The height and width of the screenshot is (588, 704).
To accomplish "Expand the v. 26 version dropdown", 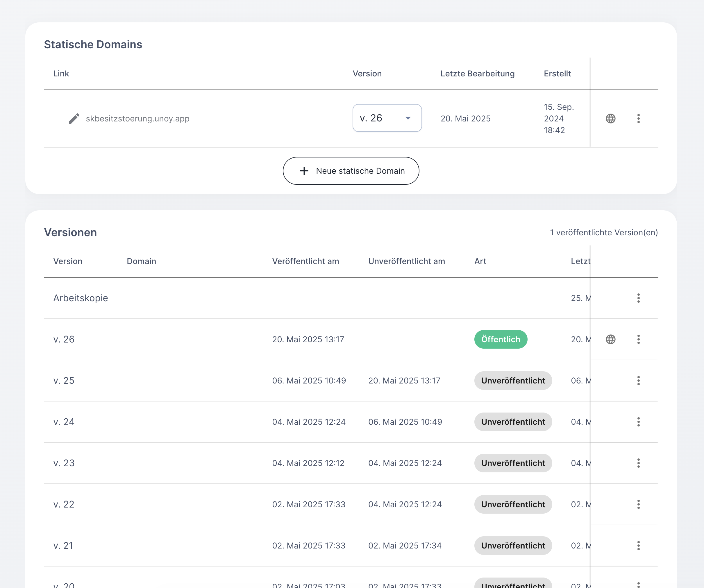I will pos(387,118).
